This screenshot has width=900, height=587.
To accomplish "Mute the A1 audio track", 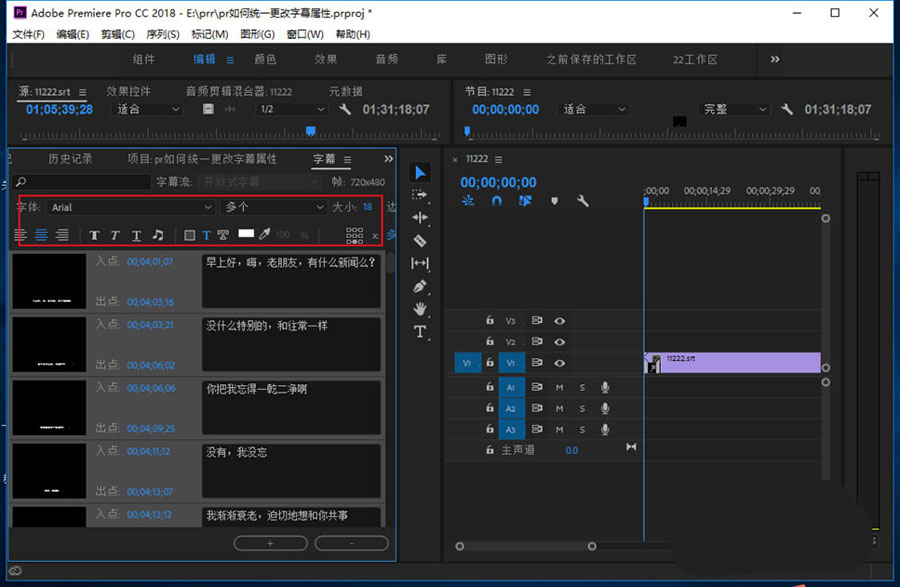I will pyautogui.click(x=560, y=387).
